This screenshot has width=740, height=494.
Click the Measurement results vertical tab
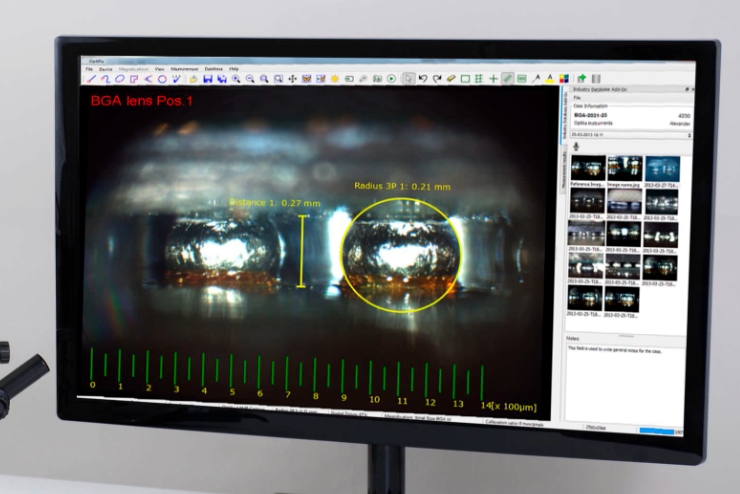(x=564, y=168)
